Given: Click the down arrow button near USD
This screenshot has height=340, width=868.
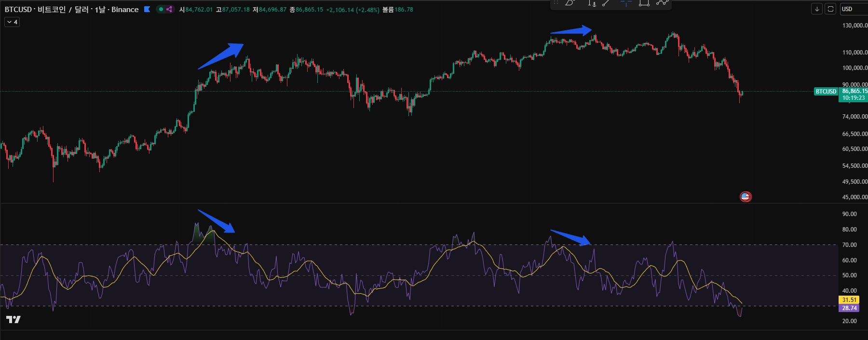Looking at the screenshot, I should point(817,9).
